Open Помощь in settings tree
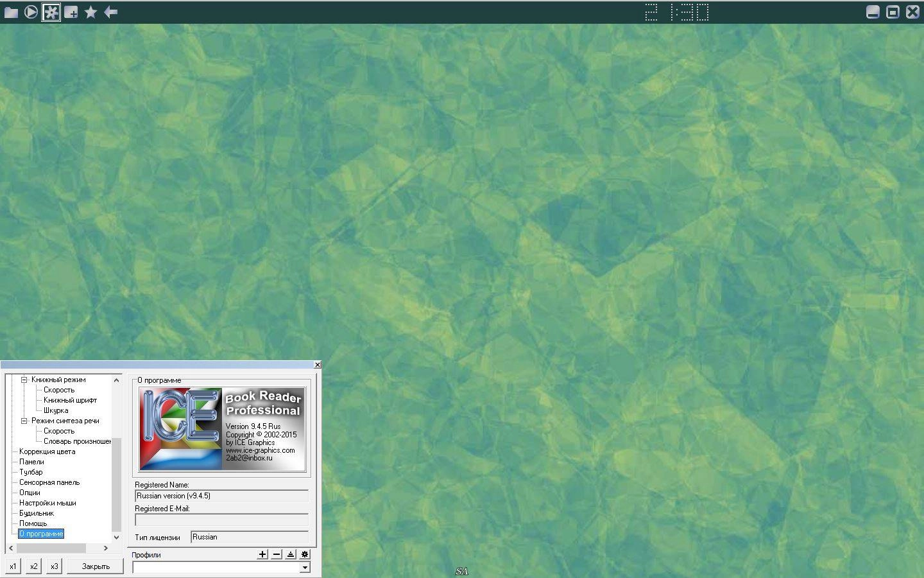Viewport: 924px width, 578px height. point(33,523)
